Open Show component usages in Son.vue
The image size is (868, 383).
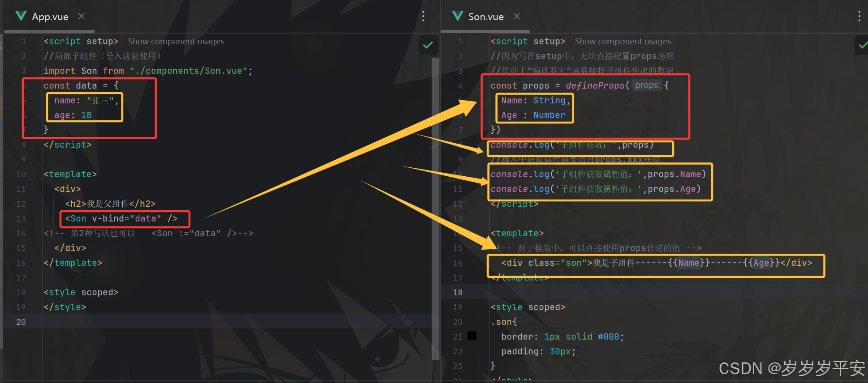point(623,41)
